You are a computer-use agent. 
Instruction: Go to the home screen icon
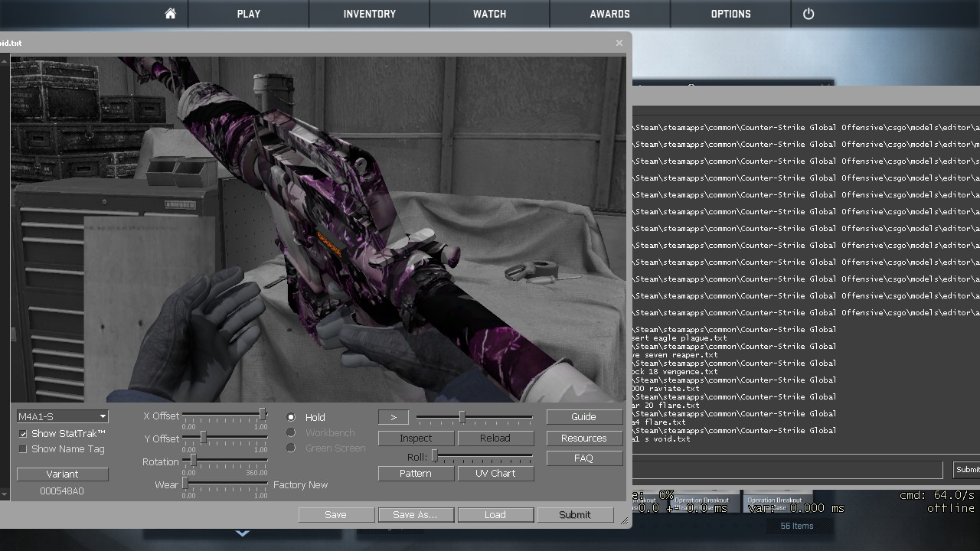[x=171, y=14]
